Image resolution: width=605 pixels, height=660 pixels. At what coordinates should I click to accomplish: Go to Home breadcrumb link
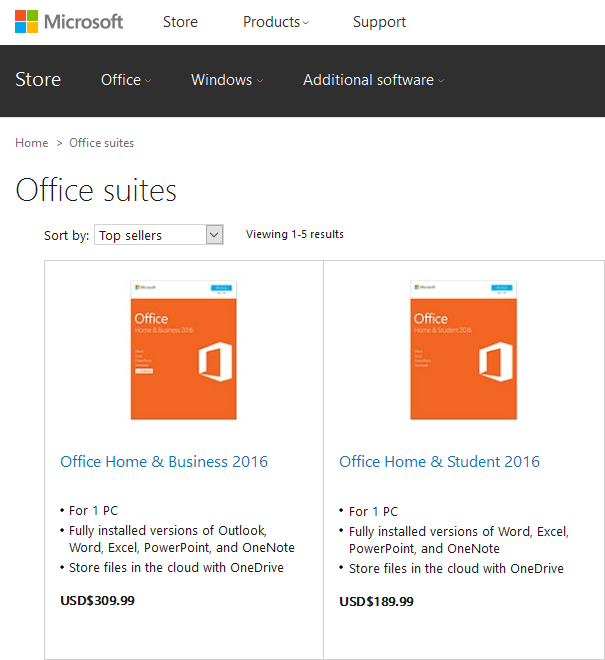pyautogui.click(x=32, y=143)
